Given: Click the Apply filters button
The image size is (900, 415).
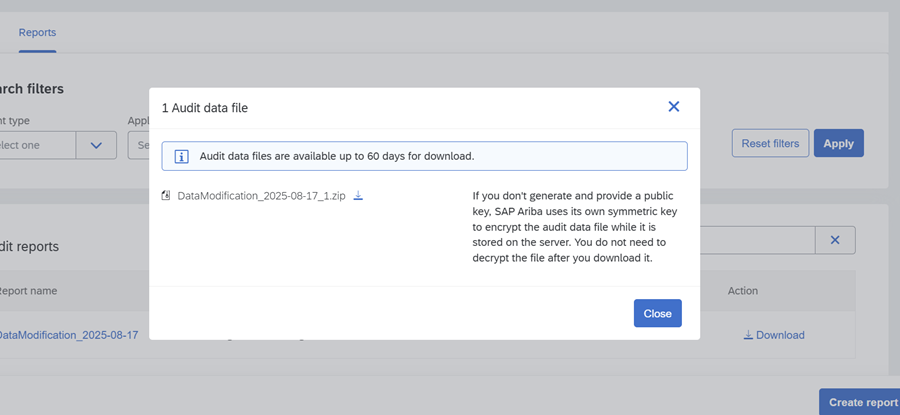Looking at the screenshot, I should (838, 144).
